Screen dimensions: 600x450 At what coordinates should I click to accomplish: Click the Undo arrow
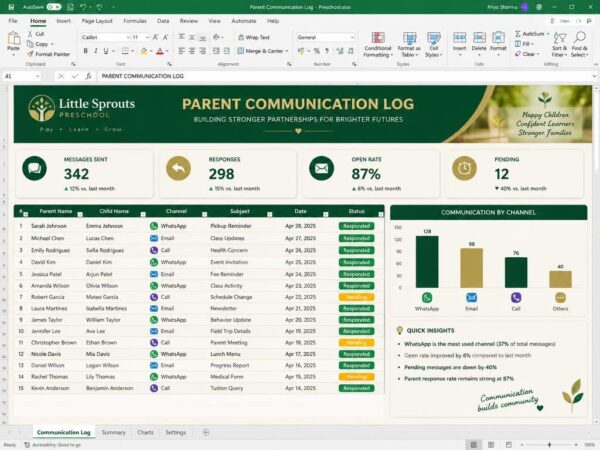pyautogui.click(x=83, y=7)
